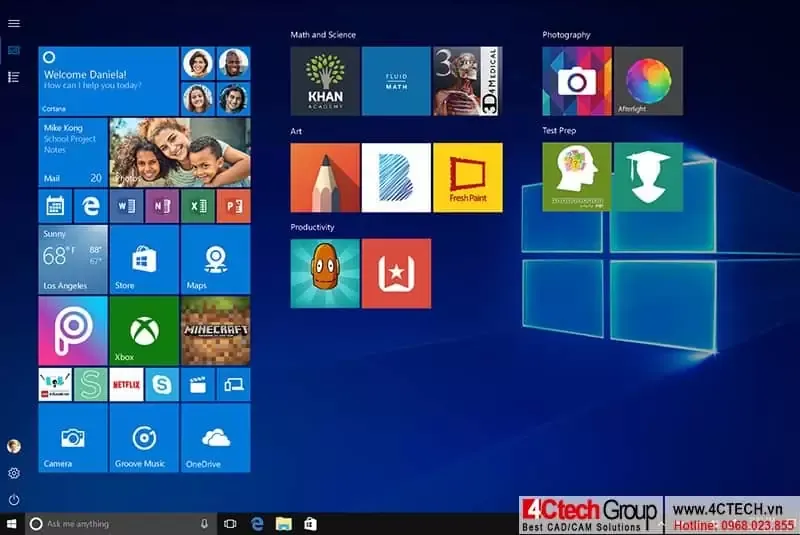Open the colorful camera photography tile

[577, 81]
